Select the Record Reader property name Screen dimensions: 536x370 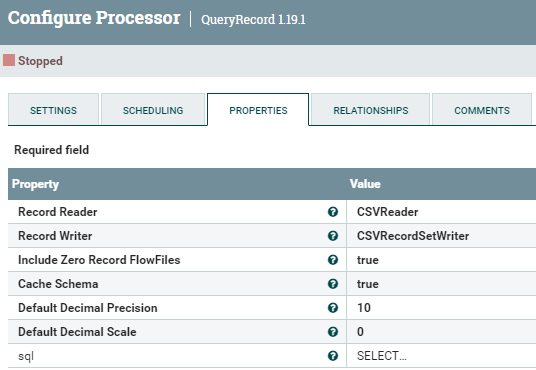[58, 212]
